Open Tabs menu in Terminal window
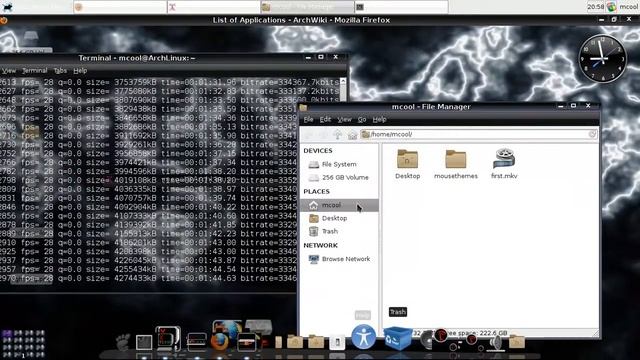The width and height of the screenshot is (640, 360). point(60,71)
